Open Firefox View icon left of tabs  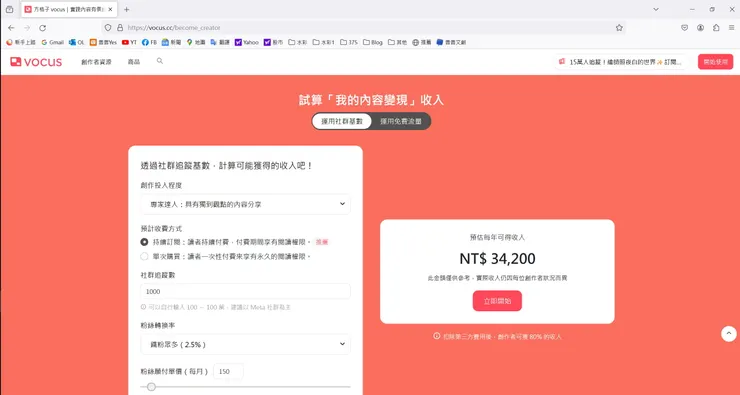click(x=9, y=9)
